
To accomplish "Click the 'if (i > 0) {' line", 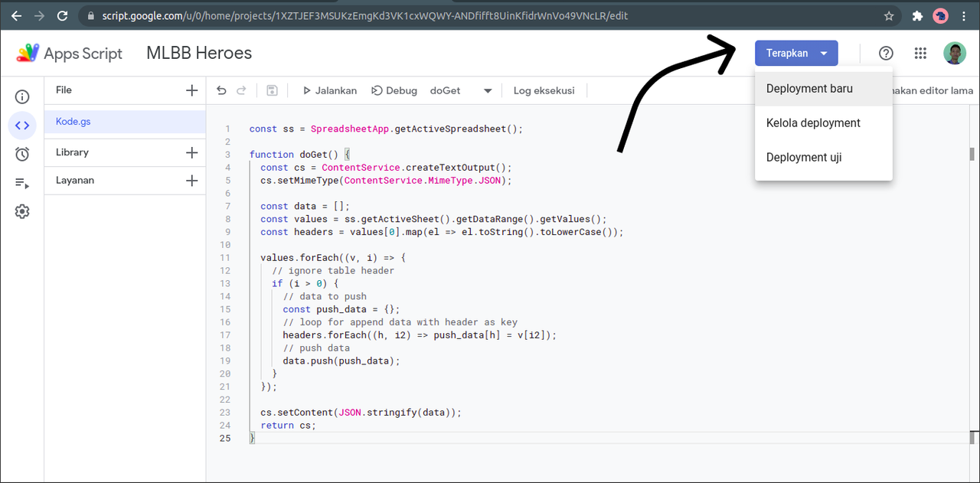I will 305,283.
